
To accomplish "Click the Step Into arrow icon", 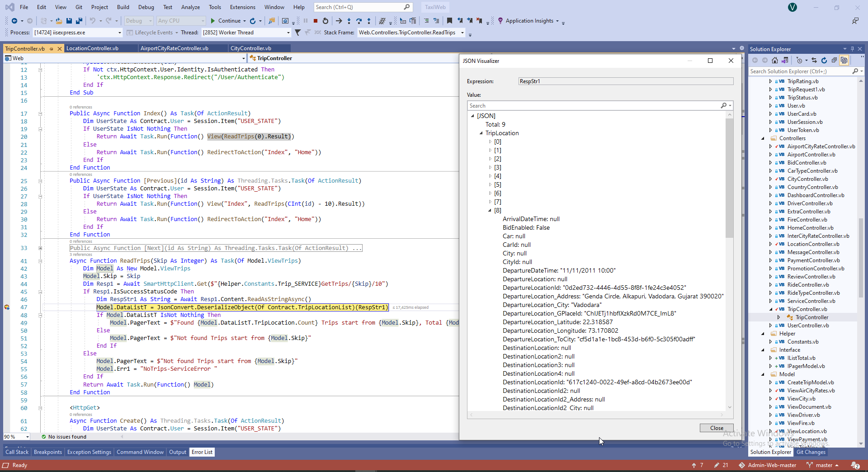I will pyautogui.click(x=349, y=21).
